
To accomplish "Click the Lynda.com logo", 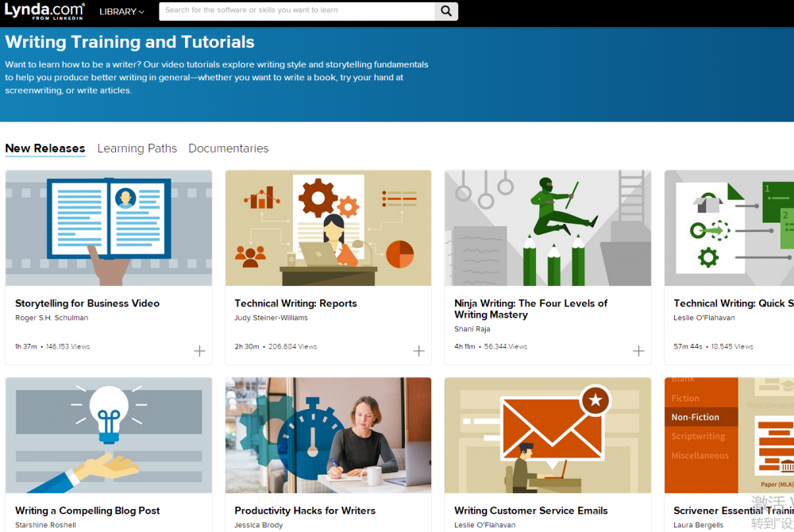I will [44, 11].
